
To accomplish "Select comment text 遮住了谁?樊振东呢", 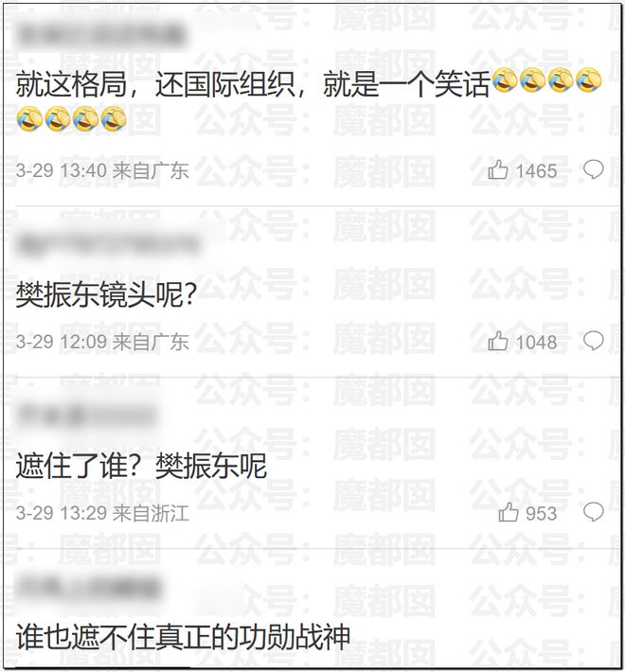I will pyautogui.click(x=141, y=466).
